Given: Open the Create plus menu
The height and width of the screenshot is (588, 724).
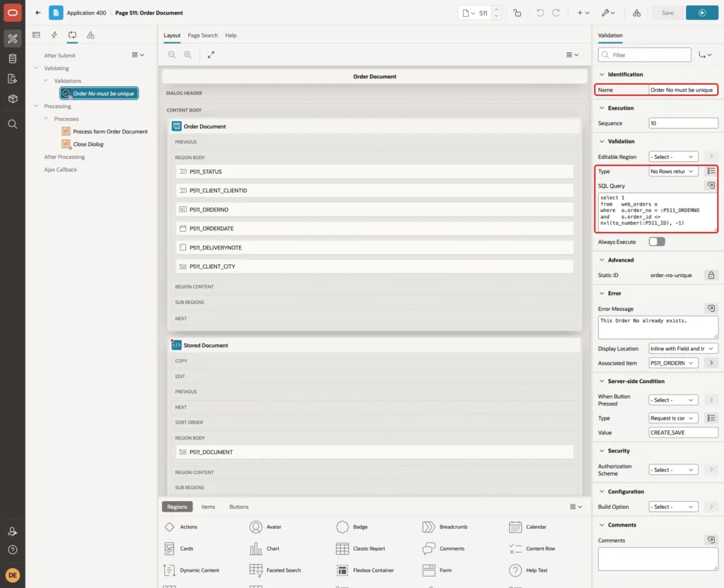Looking at the screenshot, I should [x=583, y=13].
